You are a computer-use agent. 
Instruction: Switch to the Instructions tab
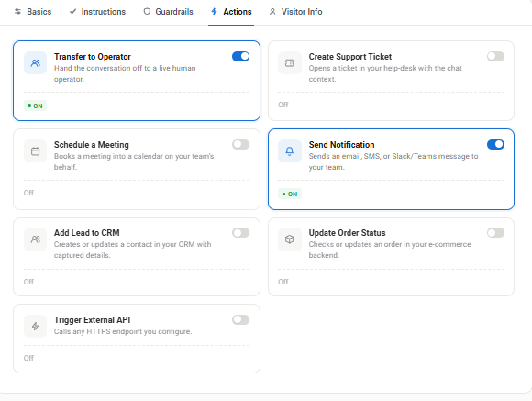pyautogui.click(x=98, y=12)
